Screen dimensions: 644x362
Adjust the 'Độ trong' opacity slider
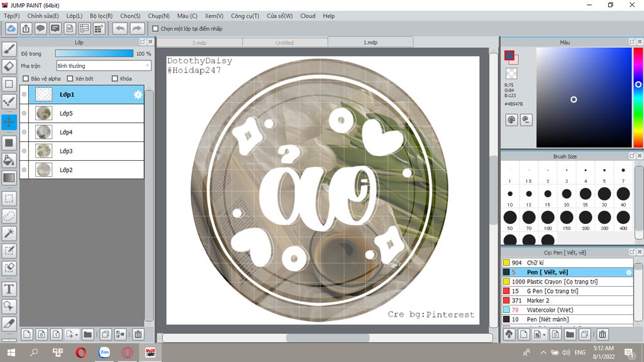(94, 53)
